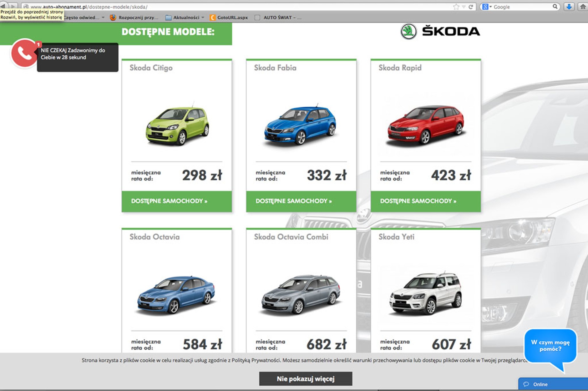
Task: Click the browser address bar URL
Action: coord(219,7)
